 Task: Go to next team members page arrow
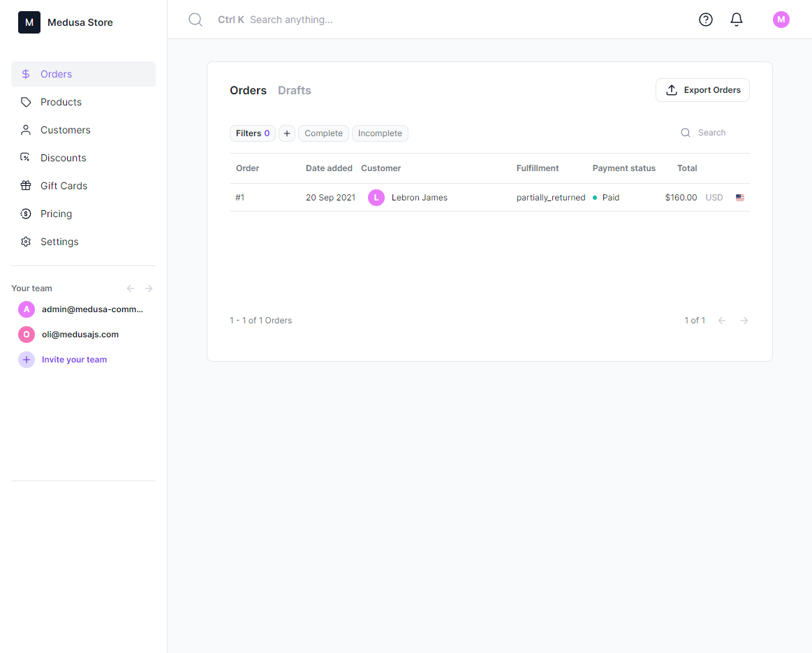pyautogui.click(x=149, y=288)
